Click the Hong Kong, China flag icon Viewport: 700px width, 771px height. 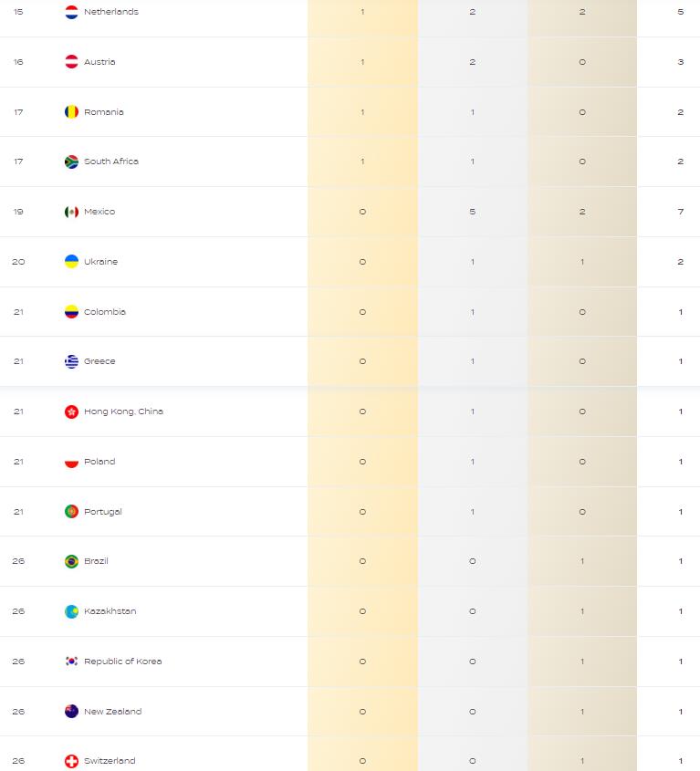71,412
